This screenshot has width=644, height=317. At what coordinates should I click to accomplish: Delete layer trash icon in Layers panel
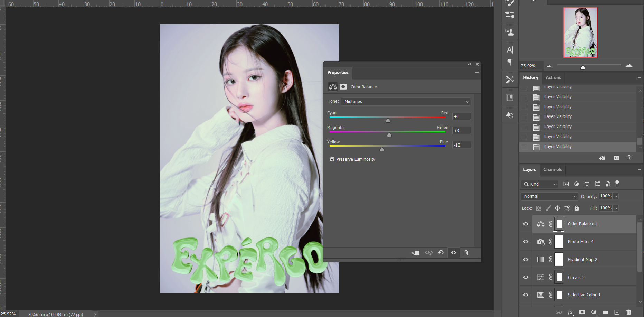(x=628, y=312)
